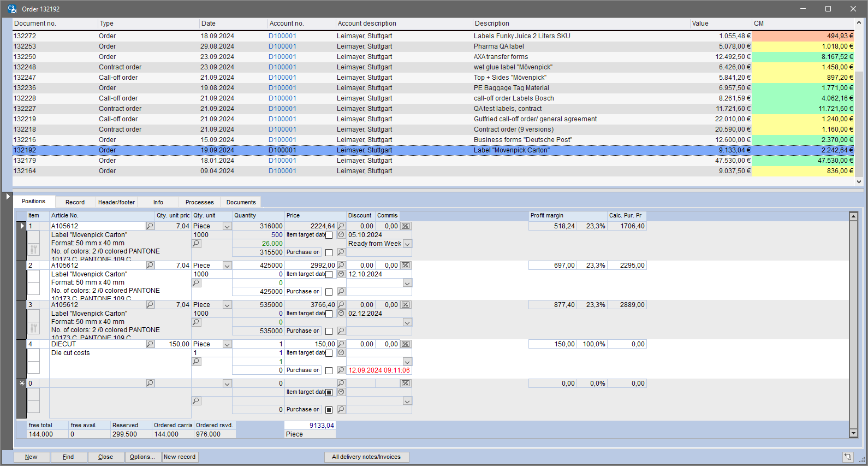Image resolution: width=868 pixels, height=466 pixels.
Task: Click purchase order magnifier for item 4
Action: pos(341,370)
